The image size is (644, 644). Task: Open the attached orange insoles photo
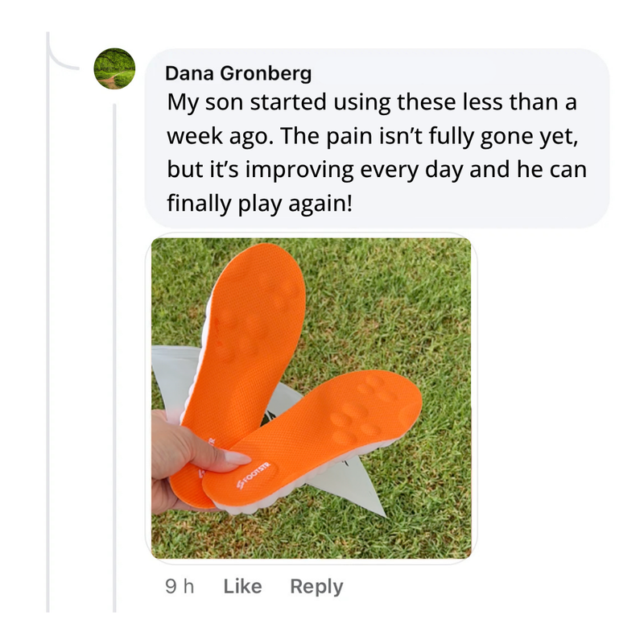tap(312, 398)
